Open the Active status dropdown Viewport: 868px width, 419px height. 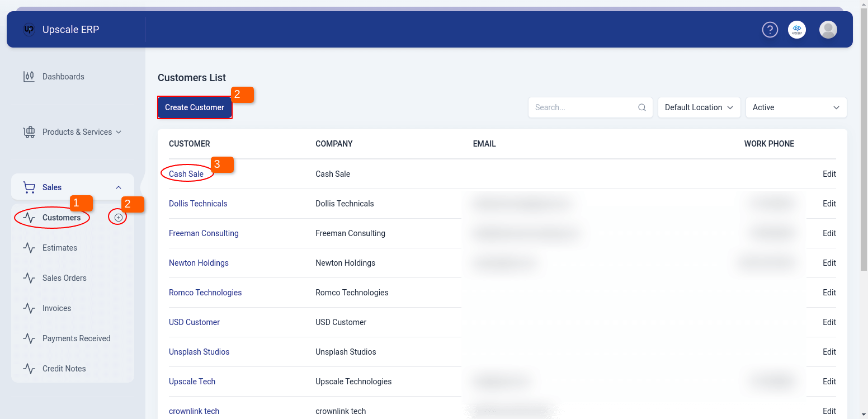coord(795,107)
